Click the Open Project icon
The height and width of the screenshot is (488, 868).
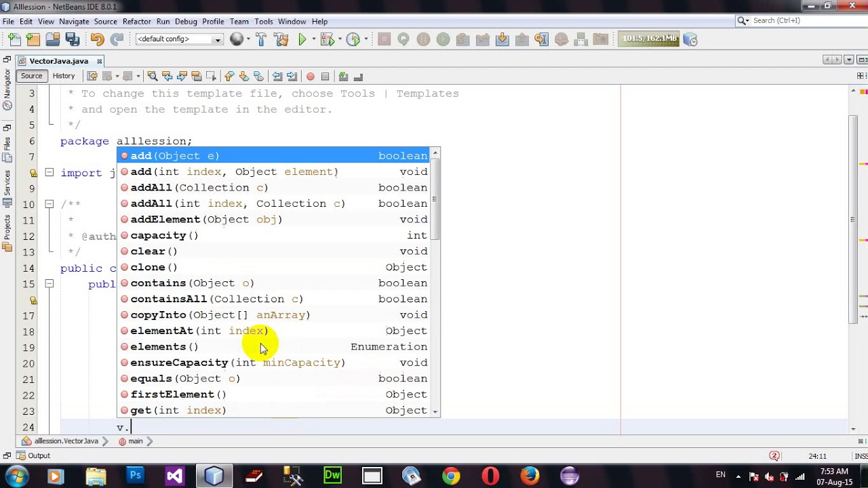[x=52, y=39]
